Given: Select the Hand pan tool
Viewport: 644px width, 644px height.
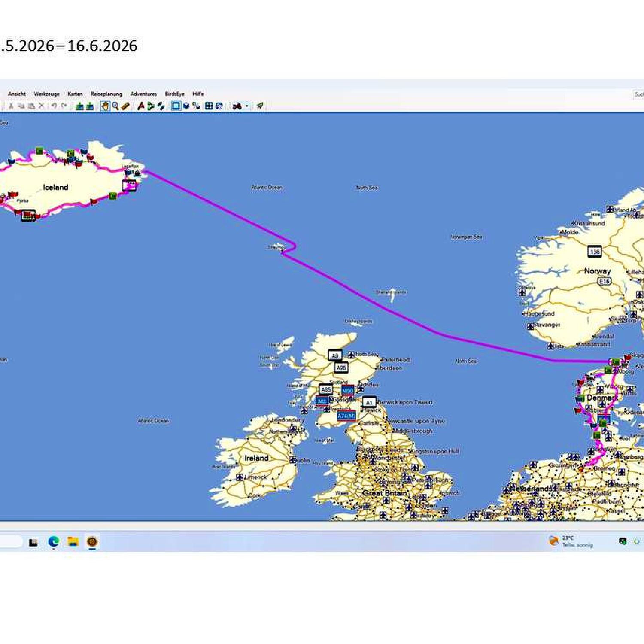Looking at the screenshot, I should point(105,106).
